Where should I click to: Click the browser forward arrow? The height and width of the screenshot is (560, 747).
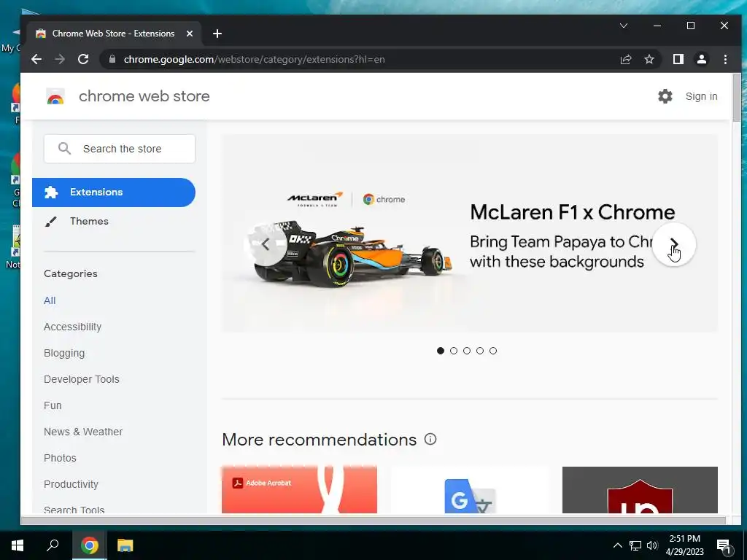click(x=60, y=60)
